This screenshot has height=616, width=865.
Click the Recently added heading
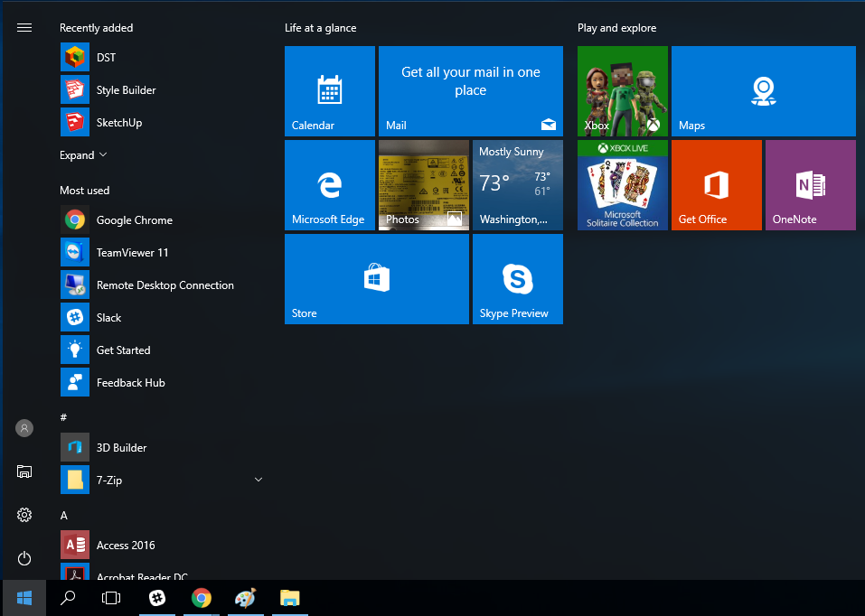(x=96, y=28)
